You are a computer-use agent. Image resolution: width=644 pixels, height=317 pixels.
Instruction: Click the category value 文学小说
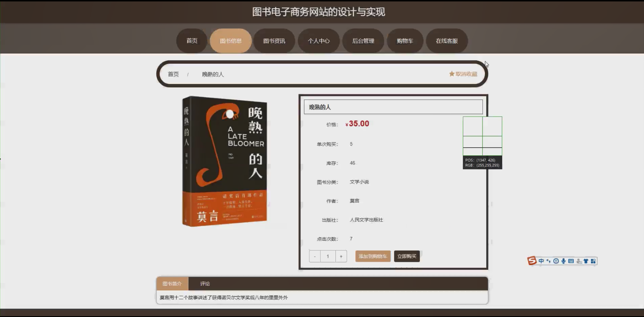pos(359,182)
